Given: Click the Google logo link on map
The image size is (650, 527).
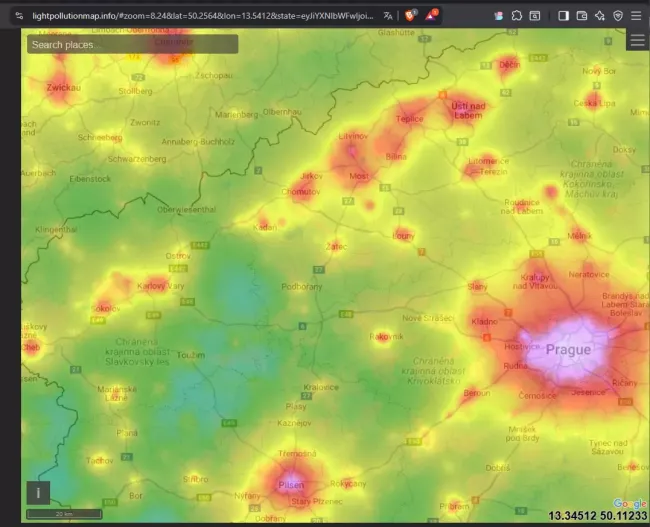Looking at the screenshot, I should coord(629,503).
